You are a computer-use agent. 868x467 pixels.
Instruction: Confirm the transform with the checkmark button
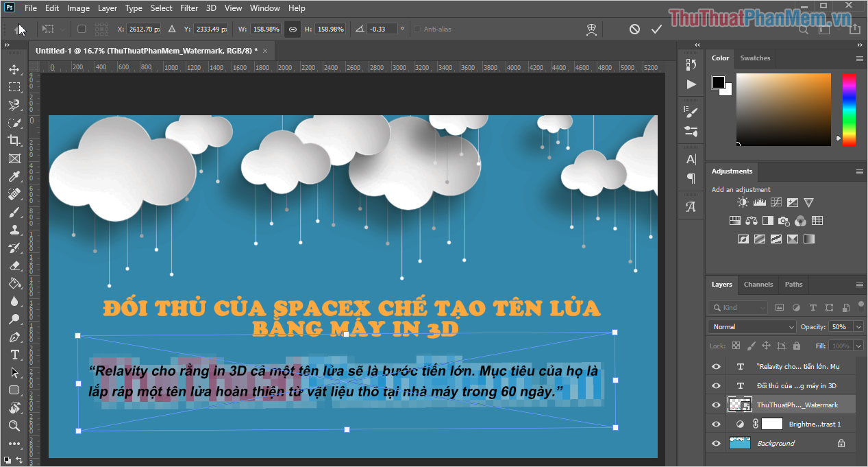656,29
